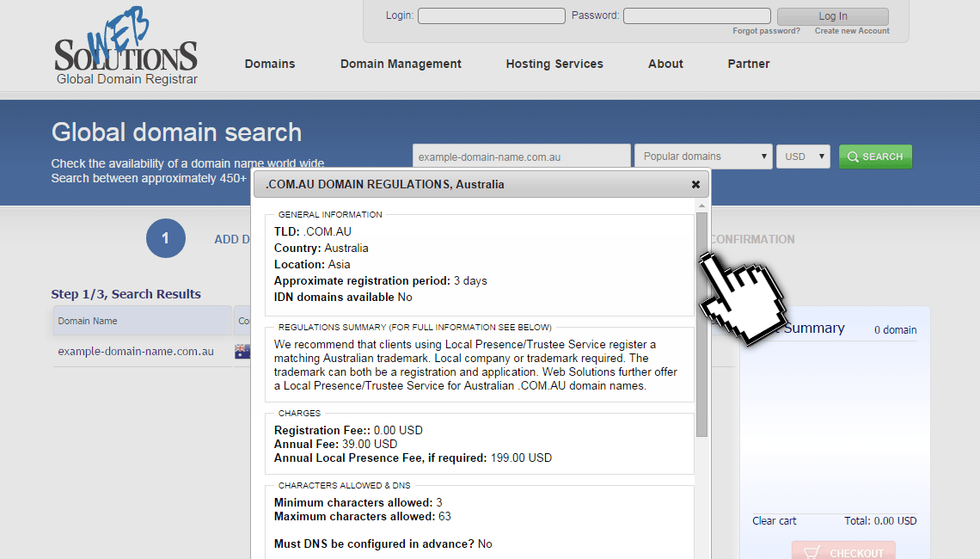
Task: Click 'Minimum characters allowed: 3' text
Action: pyautogui.click(x=358, y=503)
